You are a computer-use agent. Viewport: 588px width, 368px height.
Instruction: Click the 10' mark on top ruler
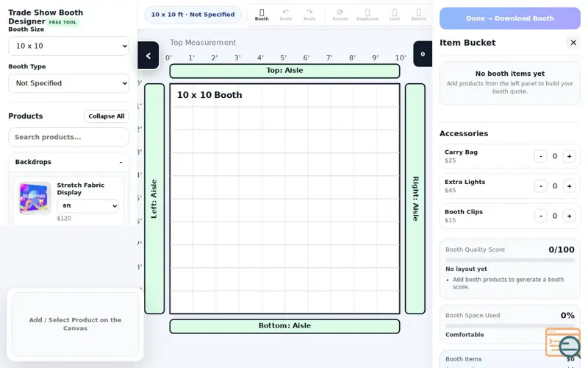pos(400,58)
